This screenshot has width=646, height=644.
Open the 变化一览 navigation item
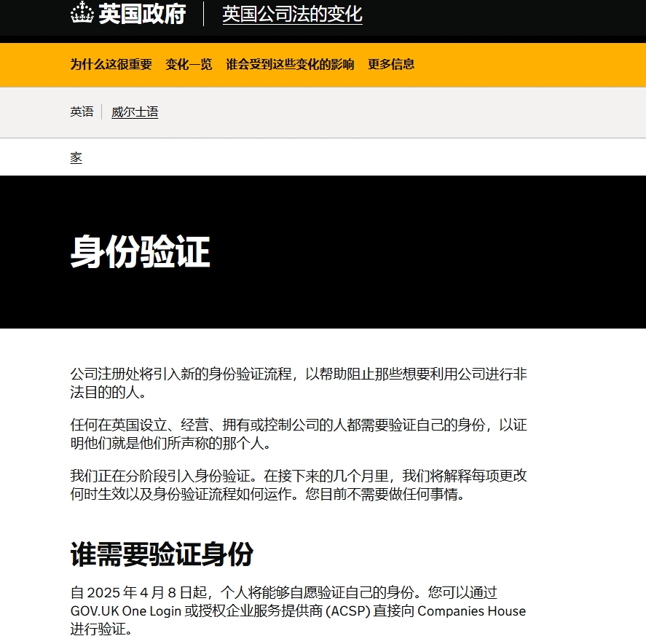[x=188, y=65]
